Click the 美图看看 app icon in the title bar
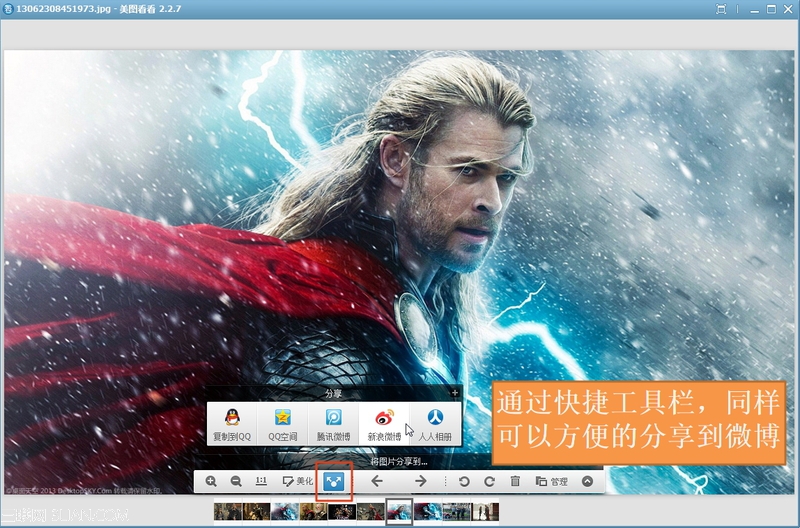 click(8, 9)
